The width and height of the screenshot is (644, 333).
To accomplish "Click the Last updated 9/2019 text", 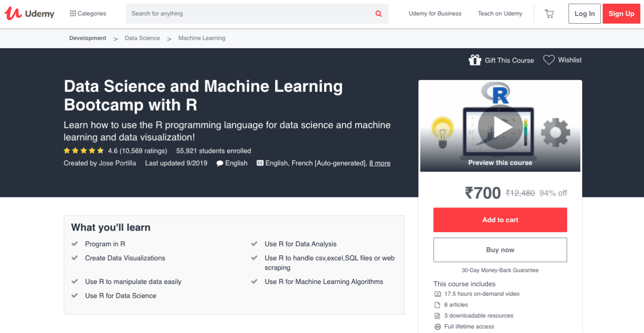I will tap(176, 163).
